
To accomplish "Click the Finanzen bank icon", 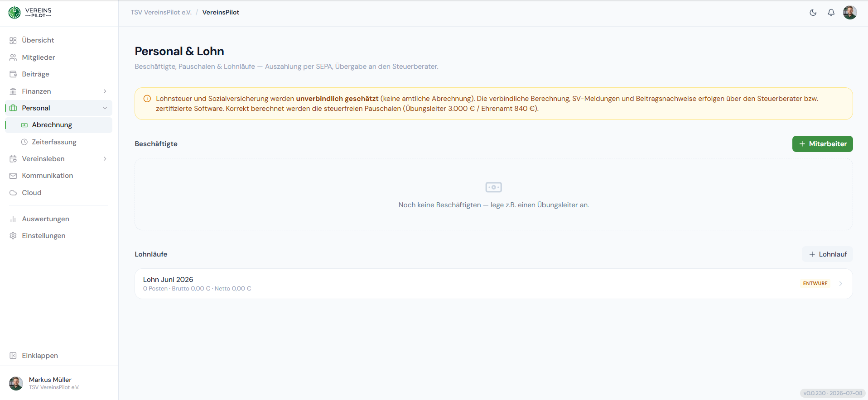I will [x=13, y=91].
